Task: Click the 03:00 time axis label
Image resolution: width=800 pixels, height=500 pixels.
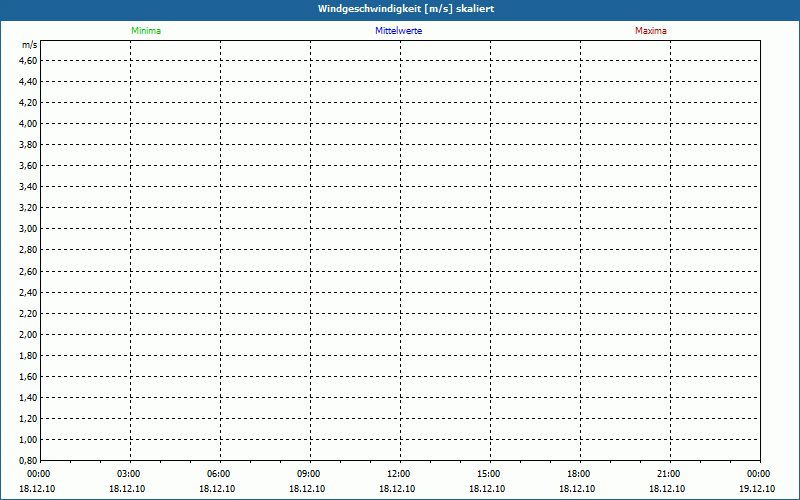Action: [x=129, y=474]
